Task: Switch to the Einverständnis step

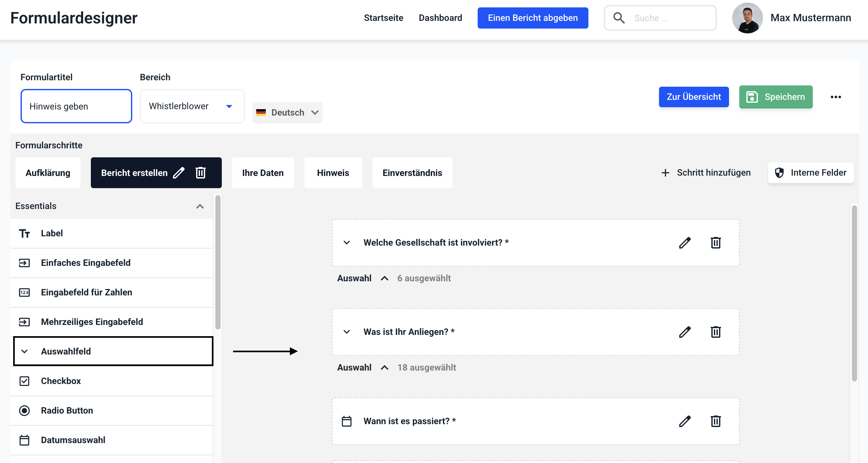Action: [412, 173]
